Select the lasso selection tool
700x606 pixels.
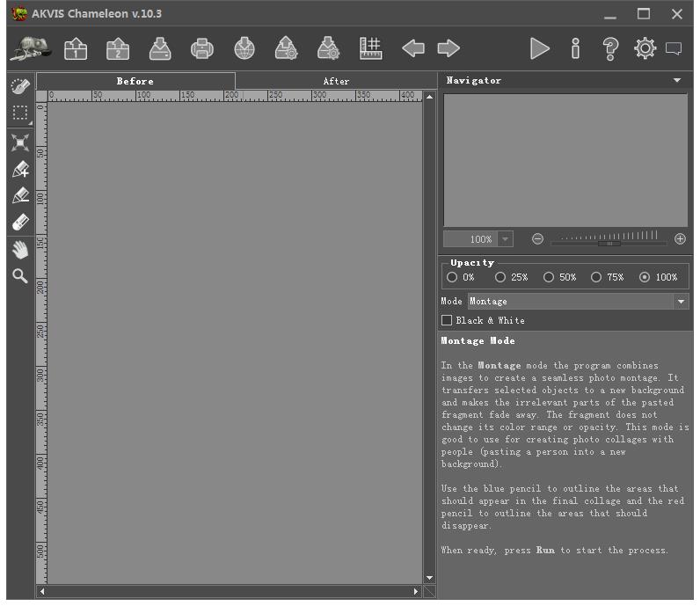20,86
